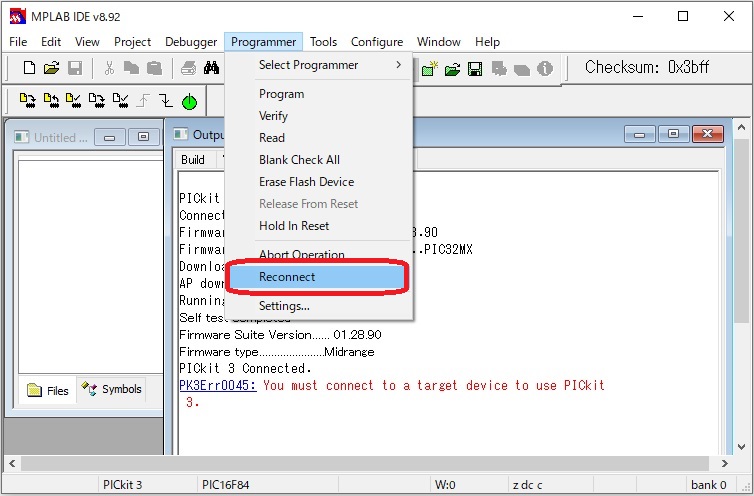Select Hold In Reset menu entry
Image resolution: width=754 pixels, height=496 pixels.
pyautogui.click(x=319, y=226)
